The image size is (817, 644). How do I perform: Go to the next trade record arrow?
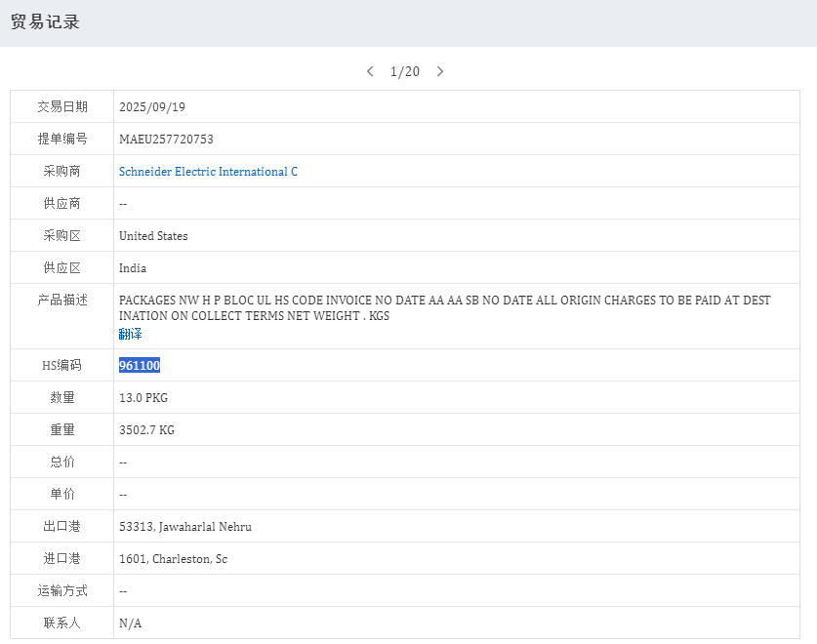coord(440,71)
